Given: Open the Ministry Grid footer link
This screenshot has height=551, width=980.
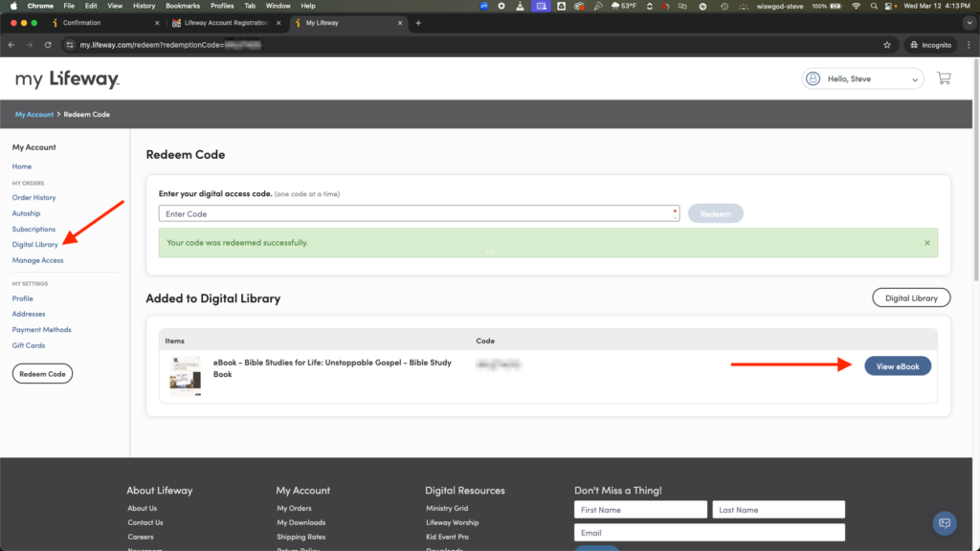Looking at the screenshot, I should 447,509.
